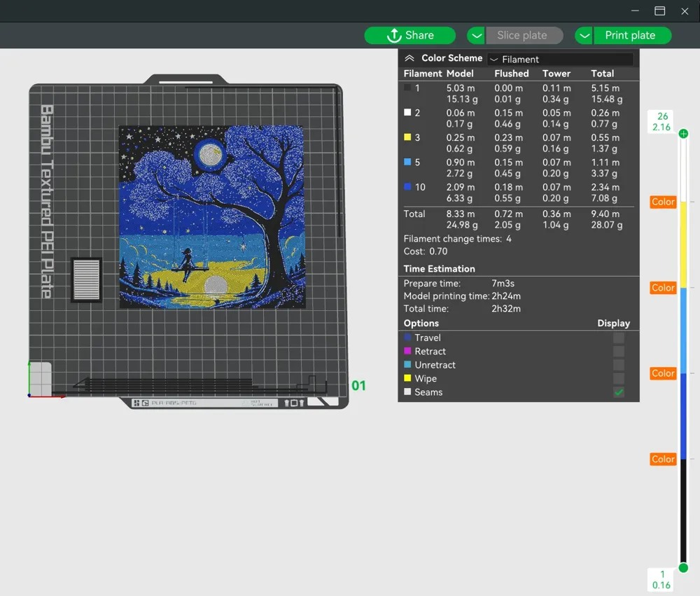The image size is (700, 596).
Task: Open the Filament color scheme dropdown
Action: coord(561,59)
